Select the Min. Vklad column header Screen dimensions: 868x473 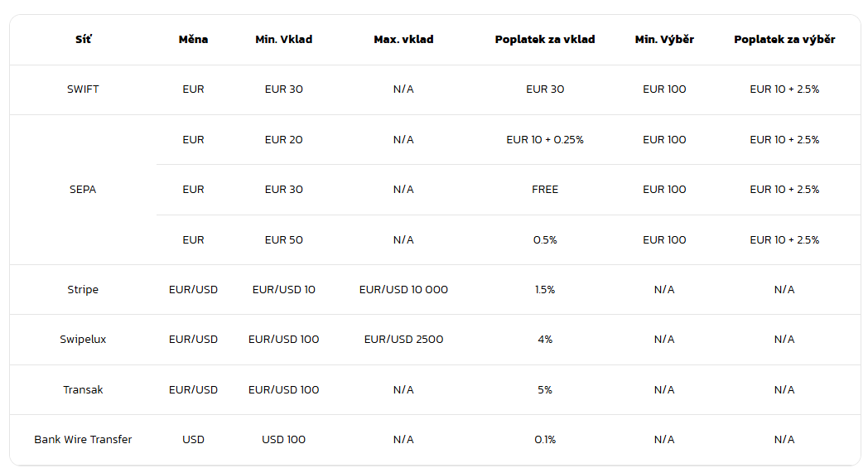pyautogui.click(x=284, y=40)
